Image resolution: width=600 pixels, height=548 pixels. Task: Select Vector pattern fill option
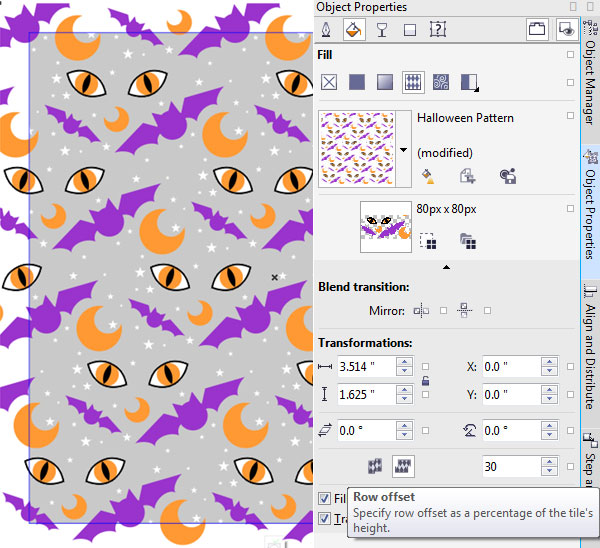click(x=413, y=82)
